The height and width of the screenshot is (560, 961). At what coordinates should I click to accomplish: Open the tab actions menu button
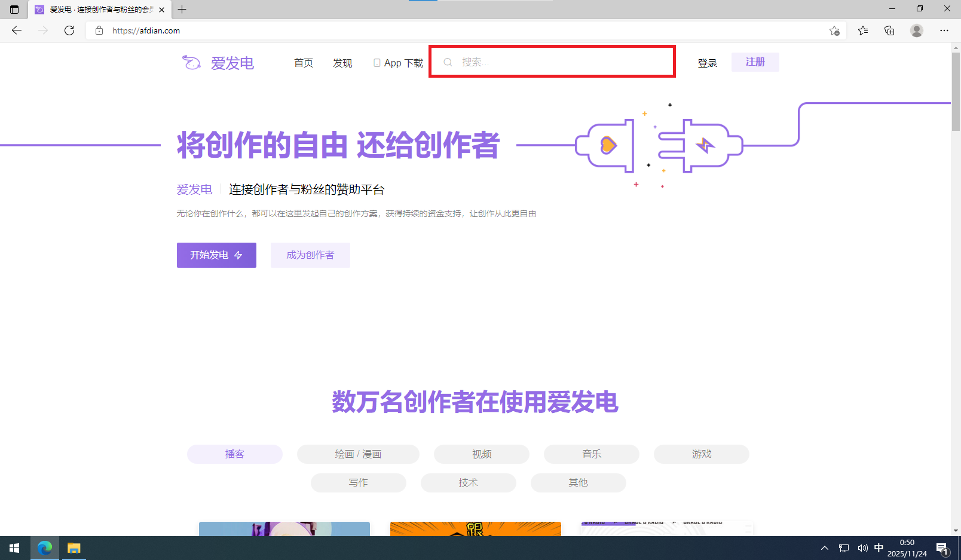click(14, 10)
